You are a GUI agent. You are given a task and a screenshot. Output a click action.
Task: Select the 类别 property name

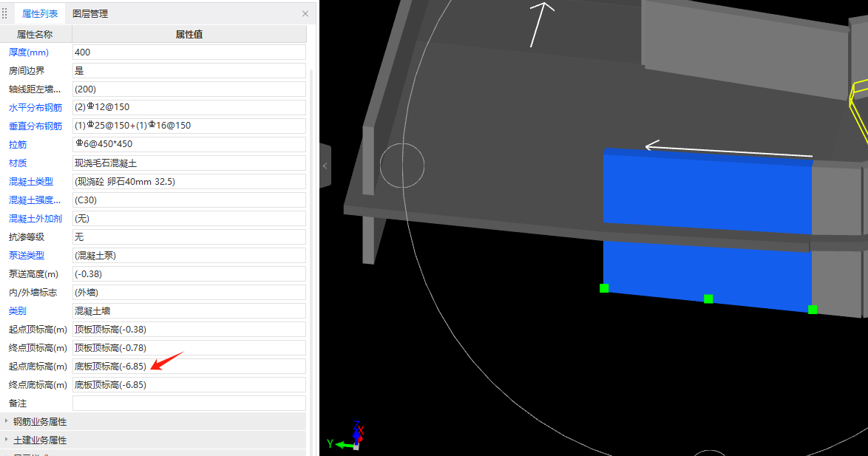(x=18, y=311)
